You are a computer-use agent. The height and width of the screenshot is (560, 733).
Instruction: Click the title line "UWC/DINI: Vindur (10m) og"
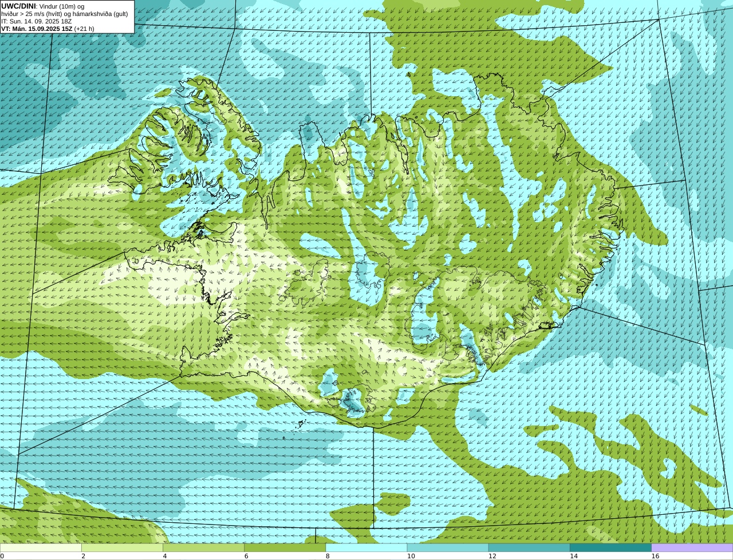pos(43,6)
